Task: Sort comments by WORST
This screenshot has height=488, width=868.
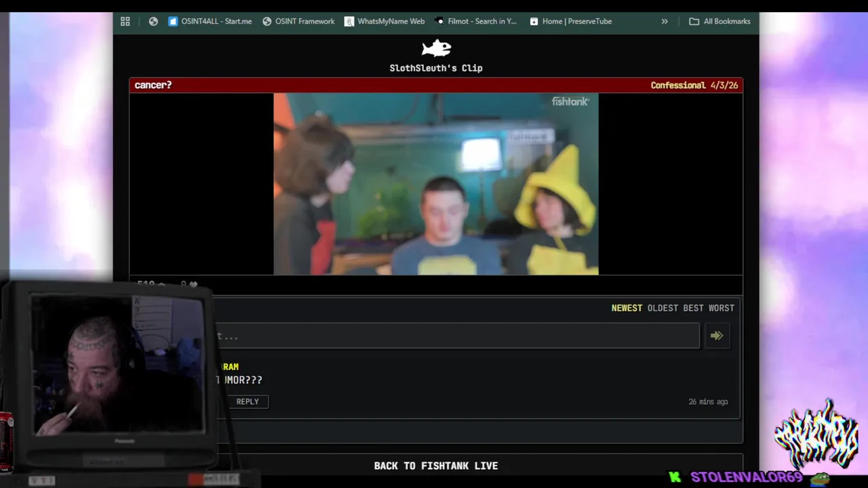Action: (x=722, y=308)
